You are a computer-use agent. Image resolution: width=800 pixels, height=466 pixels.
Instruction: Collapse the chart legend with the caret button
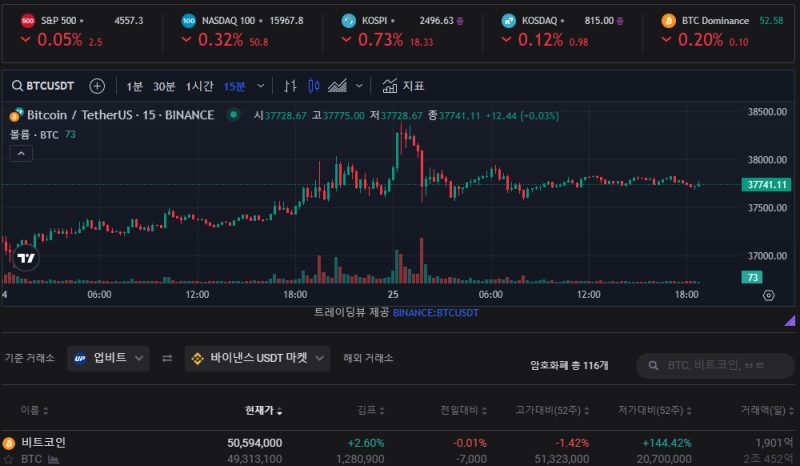tap(21, 154)
